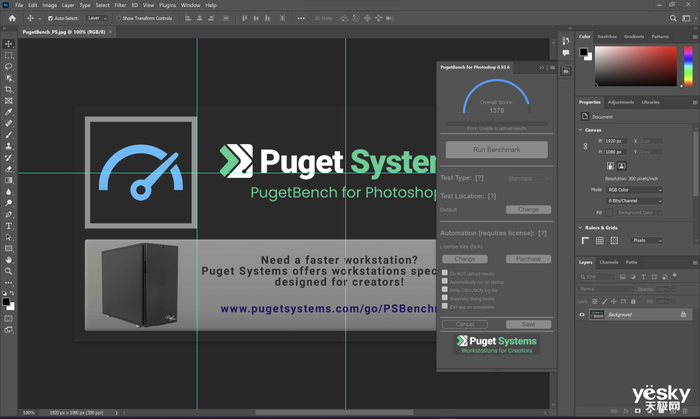This screenshot has height=419, width=700.
Task: Switch to the Swatches tab
Action: pyautogui.click(x=607, y=37)
